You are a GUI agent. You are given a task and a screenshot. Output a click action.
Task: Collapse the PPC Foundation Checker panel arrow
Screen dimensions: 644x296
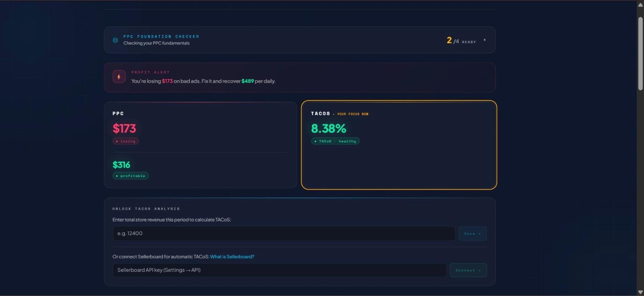tap(485, 40)
